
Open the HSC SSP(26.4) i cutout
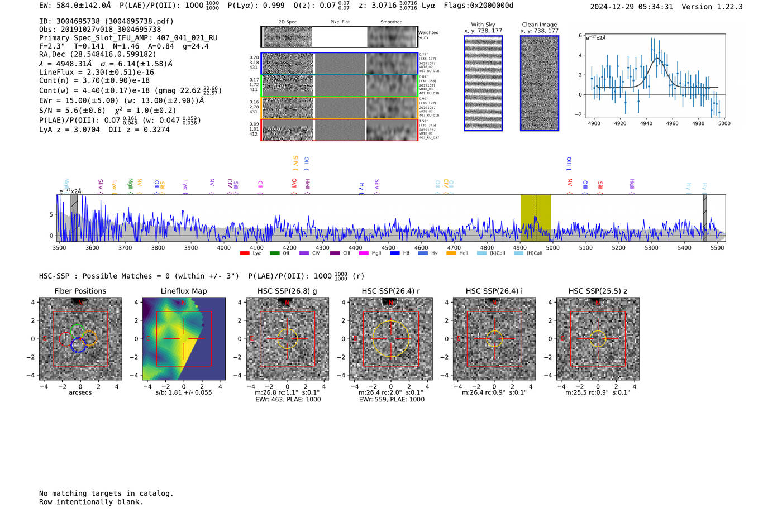(x=494, y=339)
